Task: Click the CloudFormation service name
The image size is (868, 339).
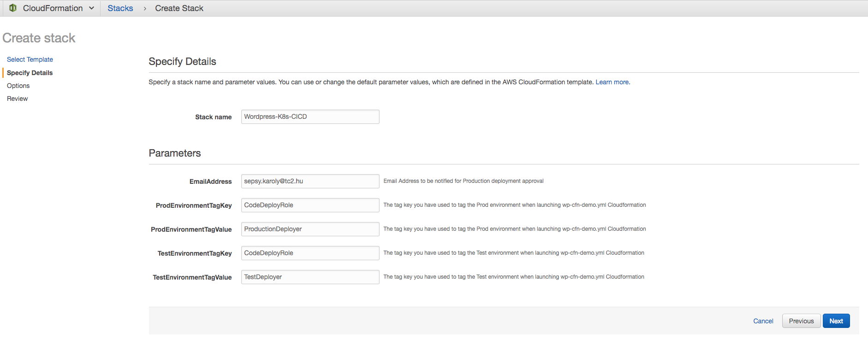Action: (x=53, y=8)
